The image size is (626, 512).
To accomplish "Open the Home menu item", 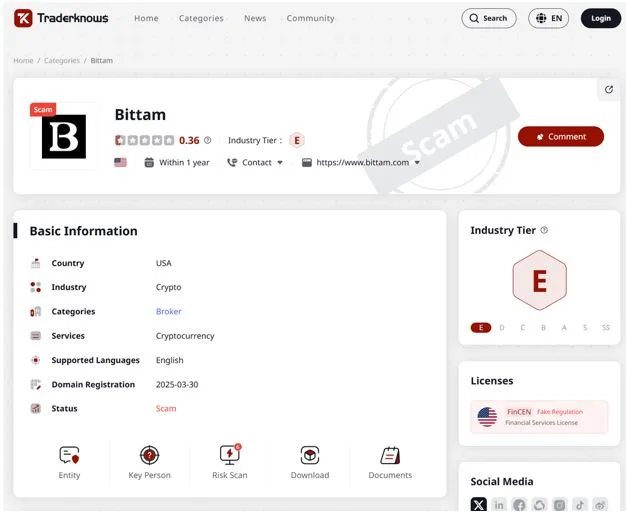I will [x=146, y=18].
